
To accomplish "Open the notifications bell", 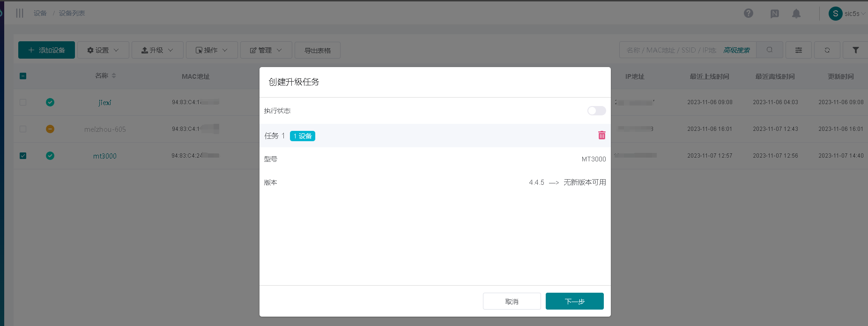I will pyautogui.click(x=796, y=14).
